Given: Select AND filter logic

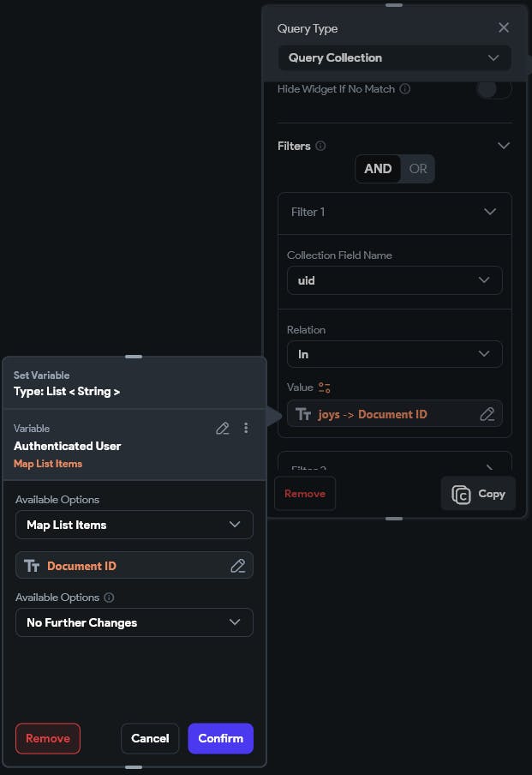Looking at the screenshot, I should click(x=378, y=169).
